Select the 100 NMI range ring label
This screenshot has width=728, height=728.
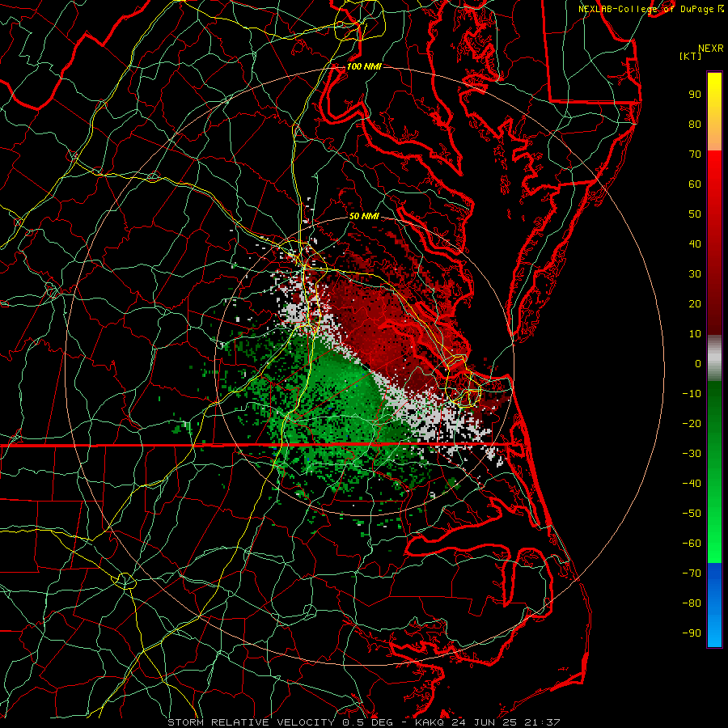click(x=364, y=66)
